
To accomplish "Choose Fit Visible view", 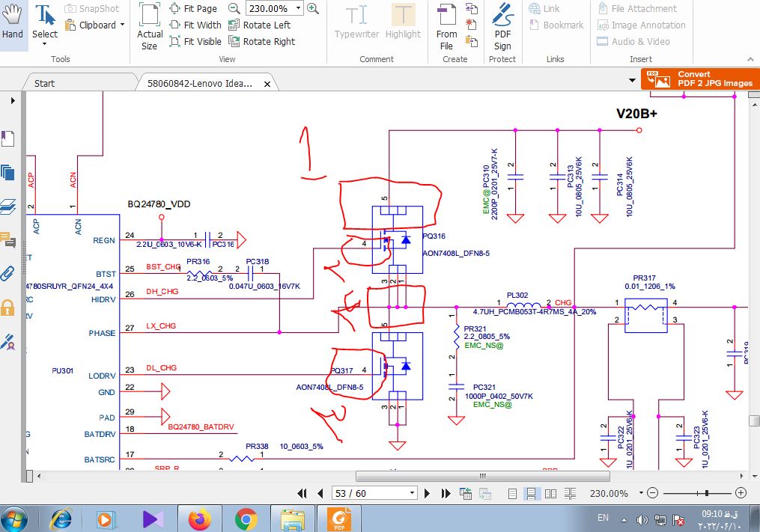I will click(x=195, y=42).
